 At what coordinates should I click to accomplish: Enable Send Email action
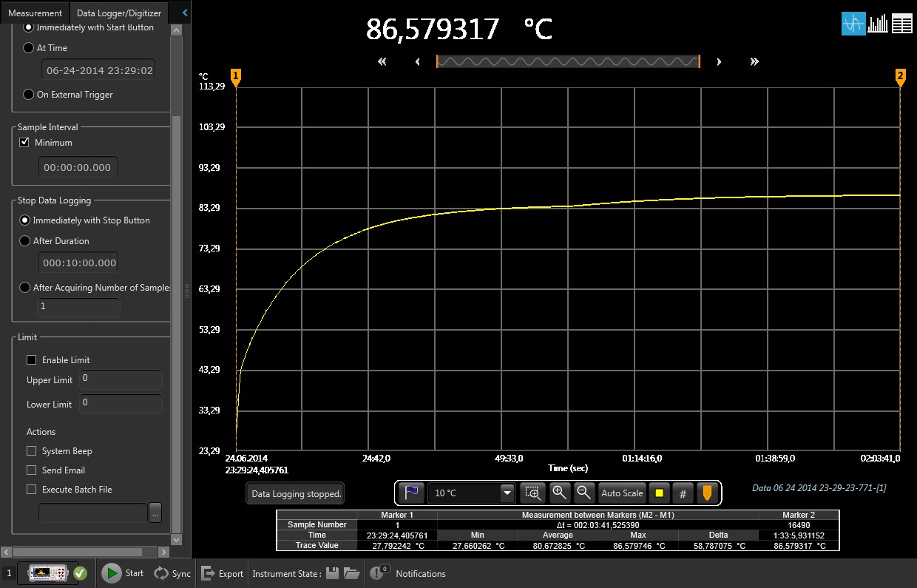pyautogui.click(x=31, y=470)
